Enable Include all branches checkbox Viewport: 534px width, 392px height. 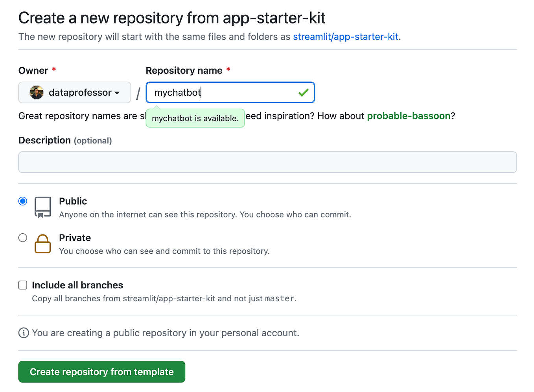click(23, 285)
